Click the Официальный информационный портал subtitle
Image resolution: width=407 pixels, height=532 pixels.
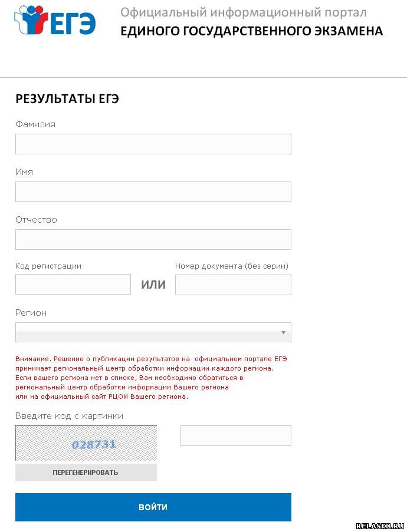click(x=243, y=12)
